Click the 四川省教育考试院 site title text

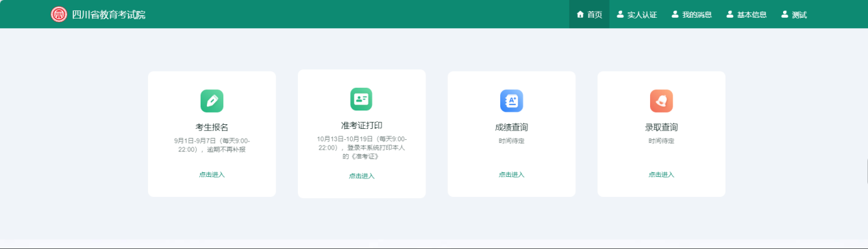point(108,14)
